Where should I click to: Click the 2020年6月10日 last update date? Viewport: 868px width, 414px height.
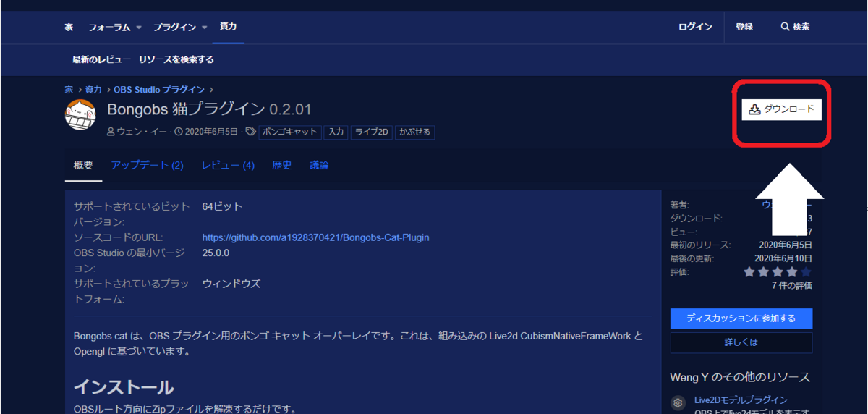point(783,258)
